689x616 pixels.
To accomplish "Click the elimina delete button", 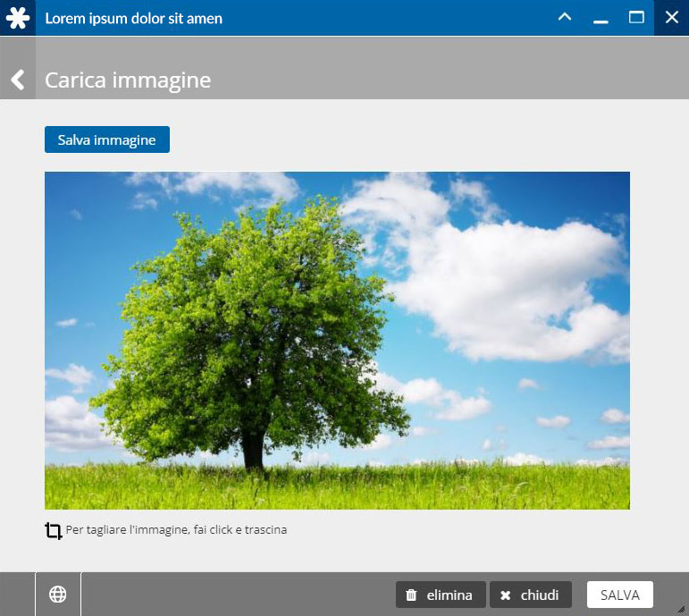I will (x=441, y=595).
